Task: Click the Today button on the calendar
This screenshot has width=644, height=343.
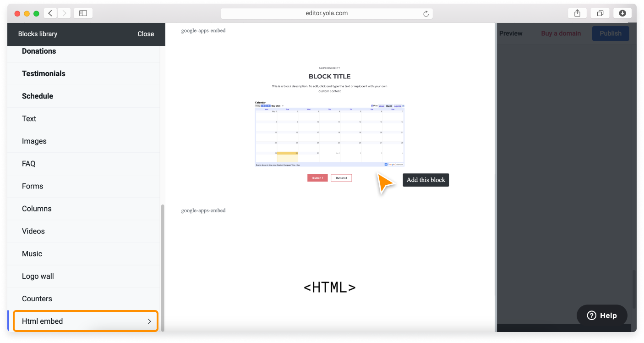Action: [258, 105]
